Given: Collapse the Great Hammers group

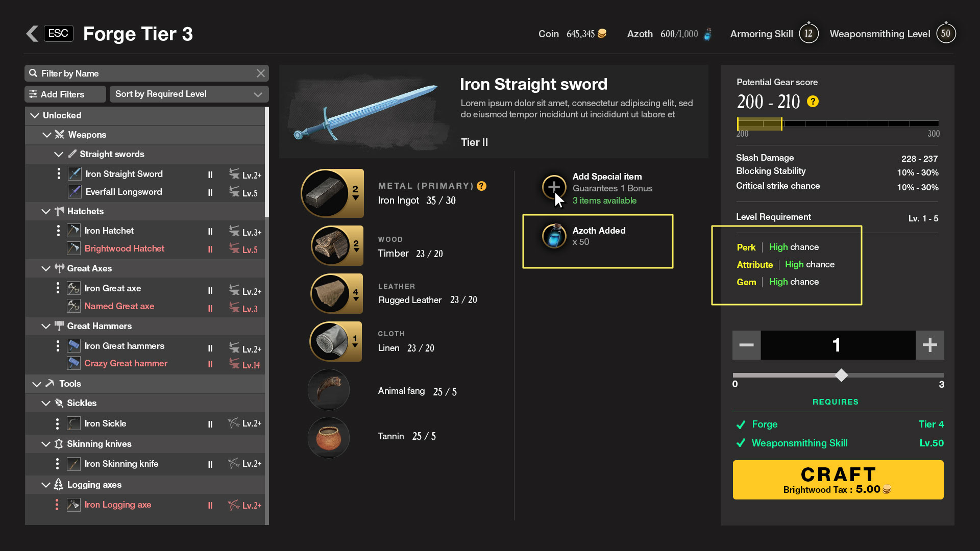Looking at the screenshot, I should [x=46, y=326].
